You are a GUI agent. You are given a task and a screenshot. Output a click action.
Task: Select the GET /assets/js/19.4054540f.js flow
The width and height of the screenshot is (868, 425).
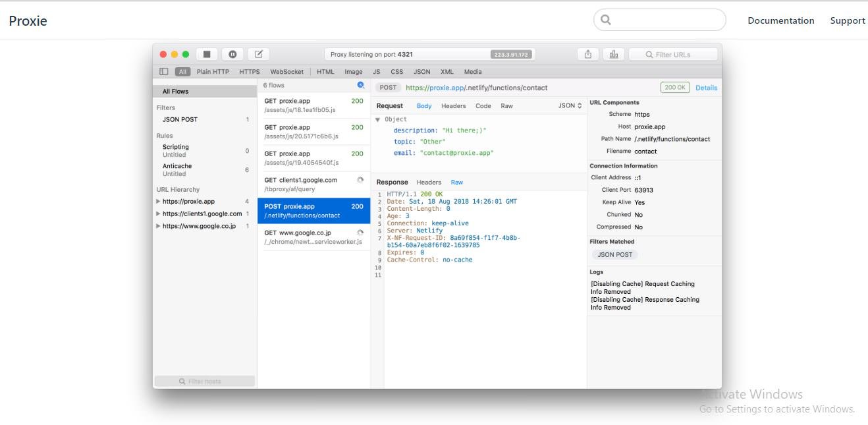point(313,158)
